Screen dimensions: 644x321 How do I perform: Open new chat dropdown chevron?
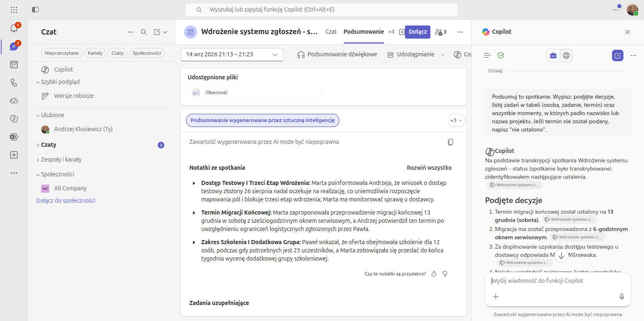click(166, 32)
